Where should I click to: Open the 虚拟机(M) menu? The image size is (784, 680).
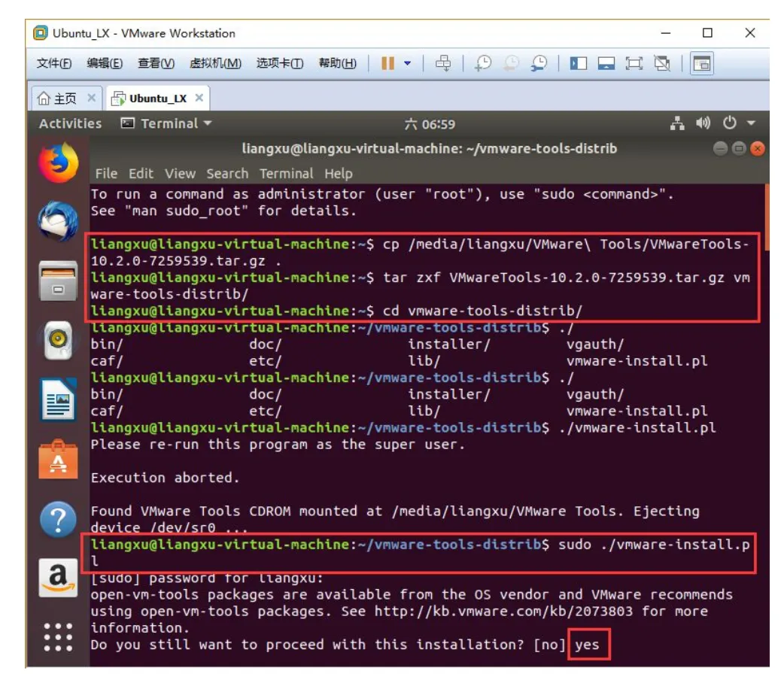pyautogui.click(x=215, y=63)
